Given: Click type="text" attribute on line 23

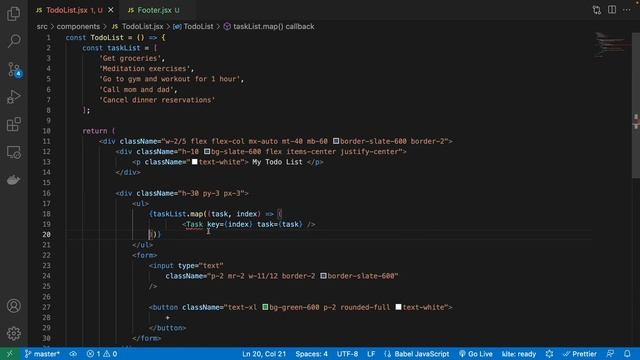Looking at the screenshot, I should [201, 266].
